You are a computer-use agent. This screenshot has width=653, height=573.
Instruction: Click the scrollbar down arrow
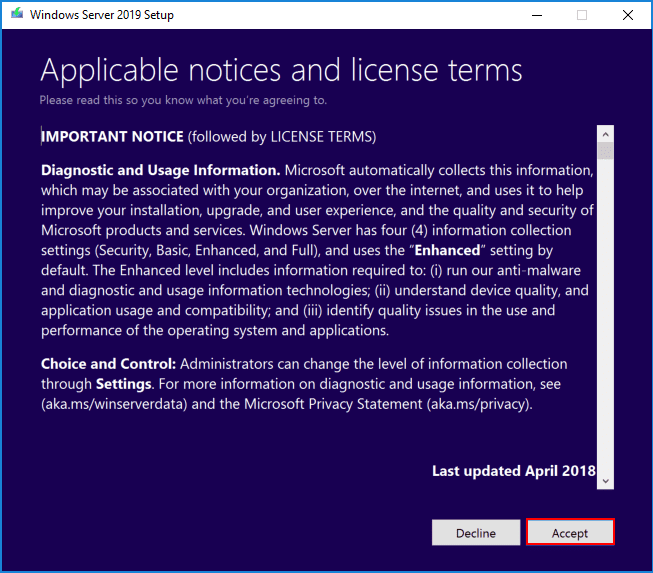click(x=606, y=481)
